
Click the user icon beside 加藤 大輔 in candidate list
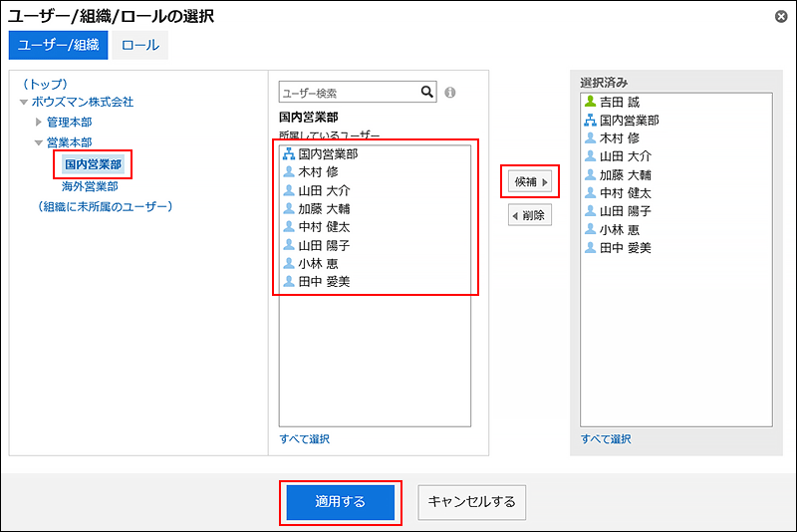[x=289, y=208]
